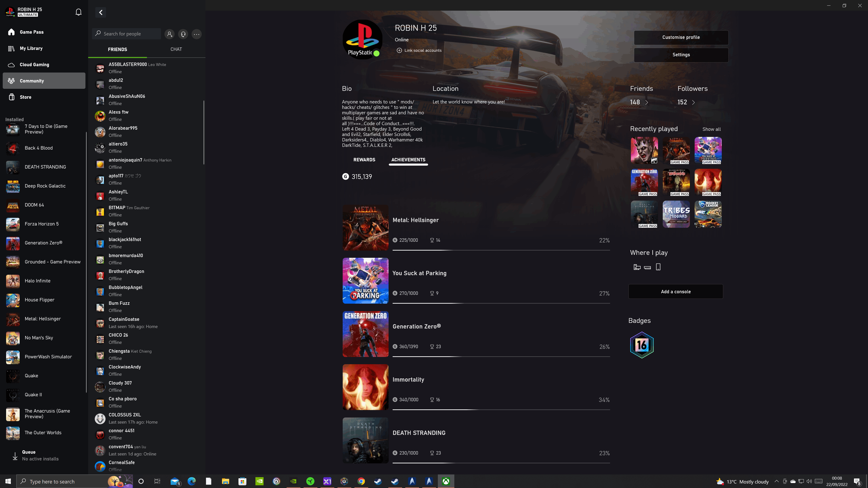Select friend COLOSSUS 2XL
Viewport: 868px width, 488px height.
tap(147, 418)
